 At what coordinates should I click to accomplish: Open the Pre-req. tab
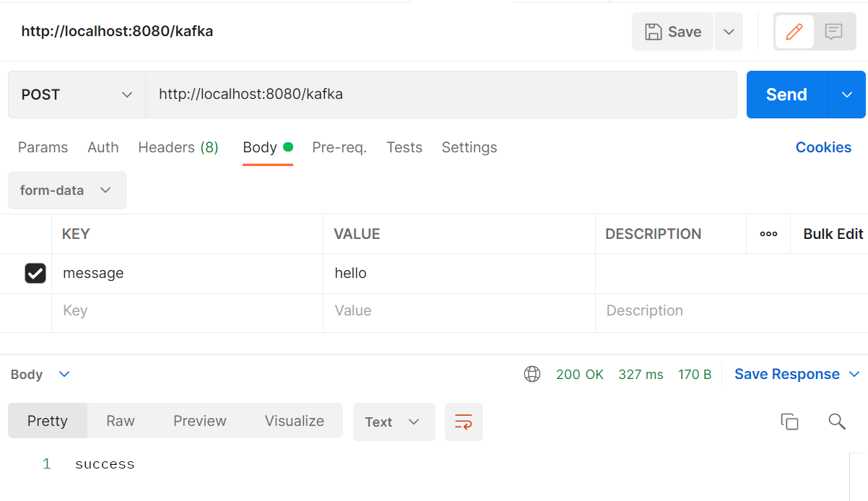coord(339,147)
